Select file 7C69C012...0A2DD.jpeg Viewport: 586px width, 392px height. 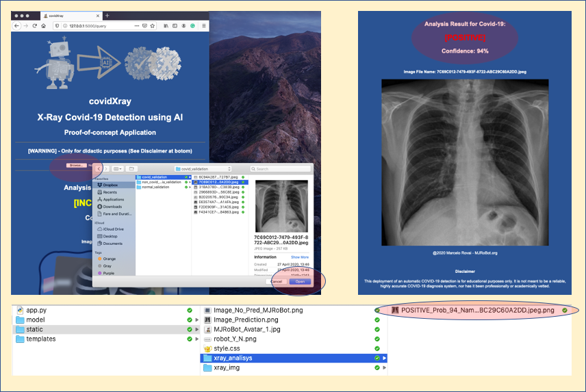pos(220,182)
